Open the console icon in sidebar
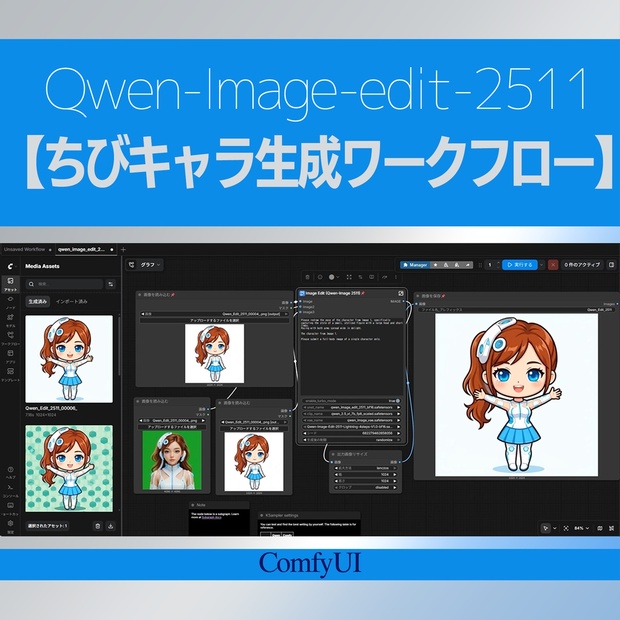The width and height of the screenshot is (620, 620). click(x=10, y=490)
